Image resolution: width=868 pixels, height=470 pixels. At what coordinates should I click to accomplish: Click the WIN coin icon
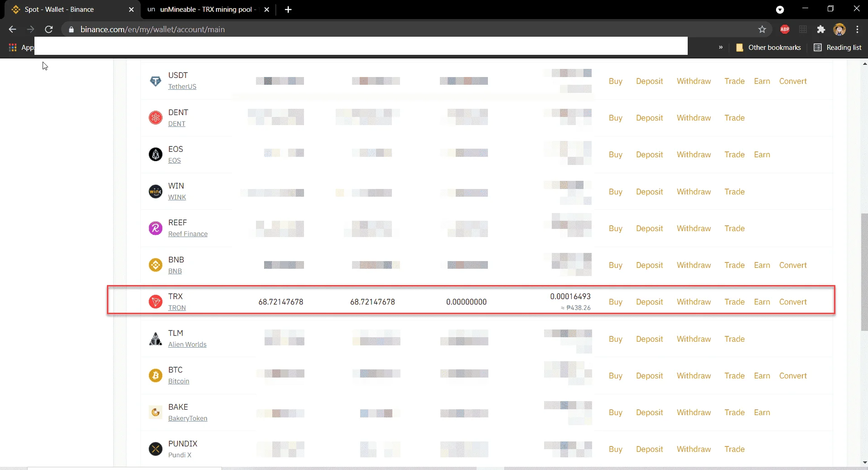pyautogui.click(x=155, y=191)
